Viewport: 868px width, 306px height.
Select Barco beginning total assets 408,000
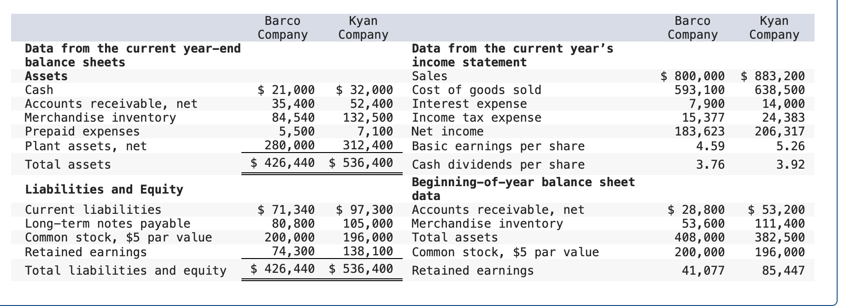[699, 237]
